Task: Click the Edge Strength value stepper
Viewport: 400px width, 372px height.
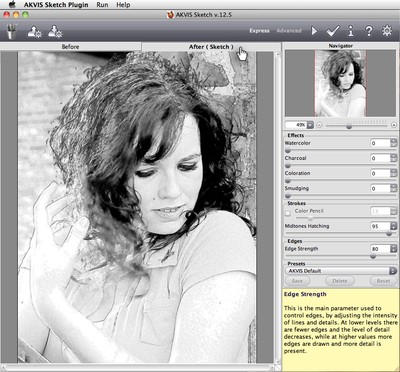Action: point(393,249)
